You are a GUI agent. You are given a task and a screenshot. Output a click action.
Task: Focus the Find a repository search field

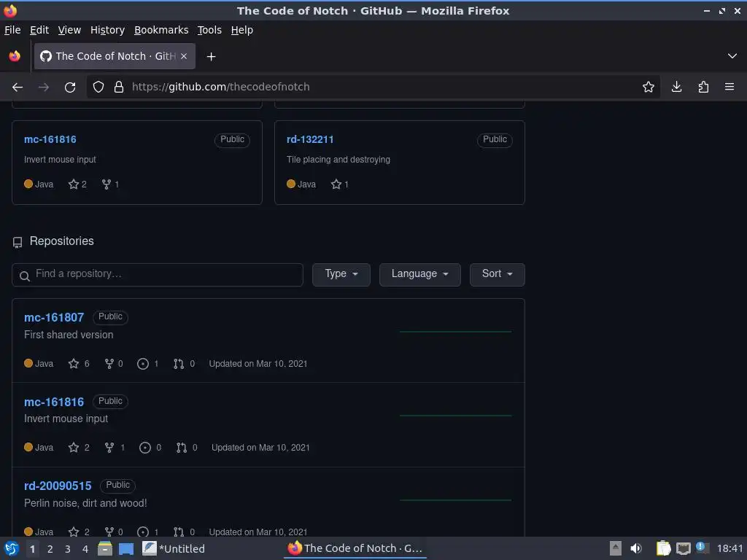pos(158,275)
